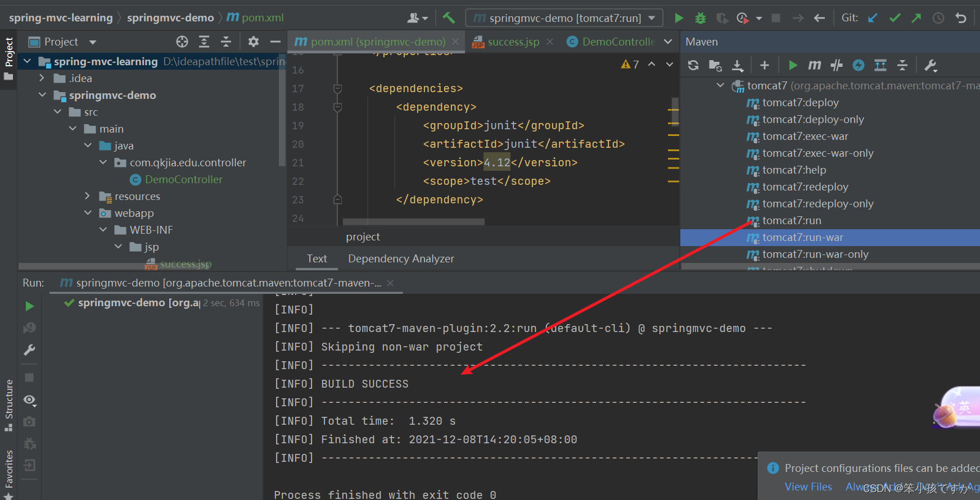Open the Project view type dropdown
The width and height of the screenshot is (980, 500).
(93, 42)
